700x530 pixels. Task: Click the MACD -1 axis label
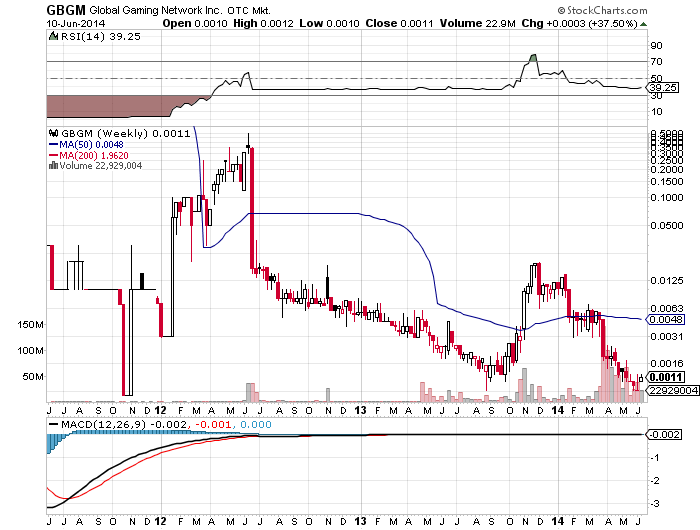(x=657, y=458)
